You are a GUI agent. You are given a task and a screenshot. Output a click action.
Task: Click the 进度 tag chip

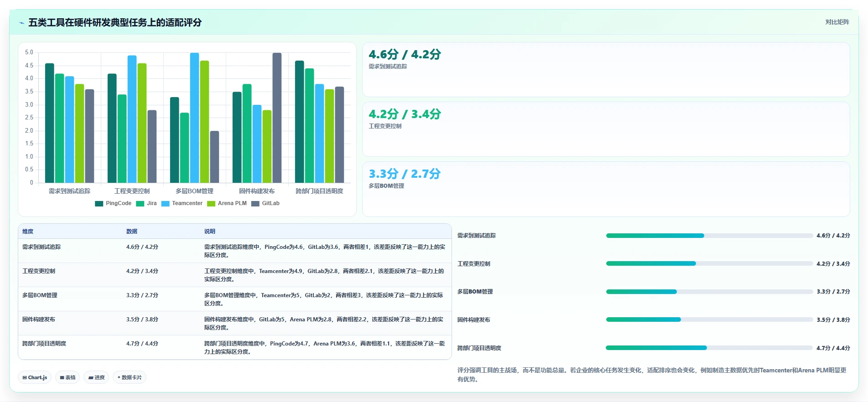click(96, 377)
